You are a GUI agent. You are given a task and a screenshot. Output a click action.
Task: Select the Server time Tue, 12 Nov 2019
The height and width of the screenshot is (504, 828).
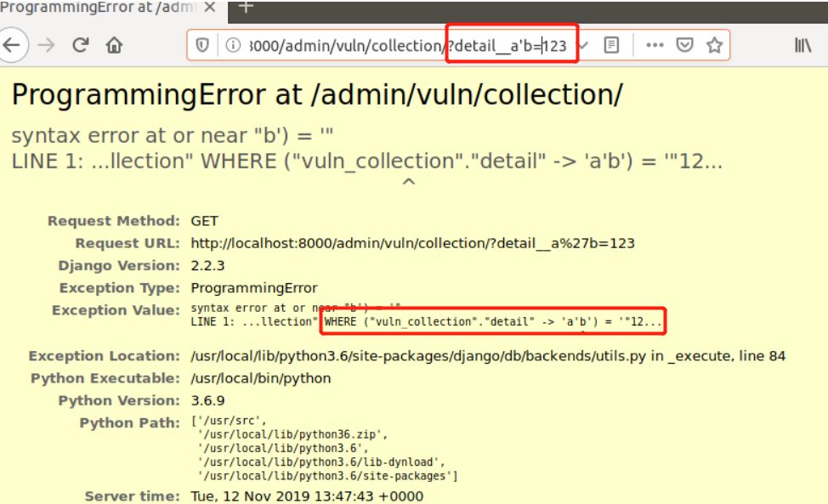pyautogui.click(x=307, y=496)
